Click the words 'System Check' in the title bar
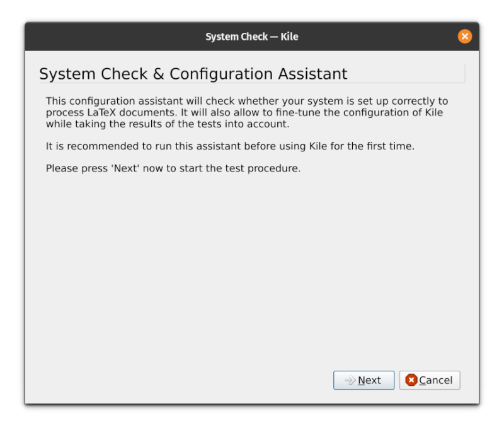 (x=237, y=37)
